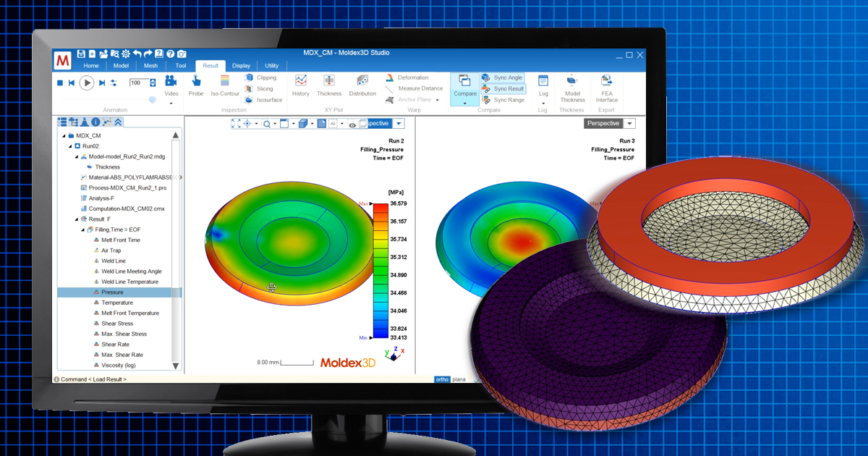Click the frame value spinner arrows
This screenshot has height=456, width=868.
pos(154,83)
